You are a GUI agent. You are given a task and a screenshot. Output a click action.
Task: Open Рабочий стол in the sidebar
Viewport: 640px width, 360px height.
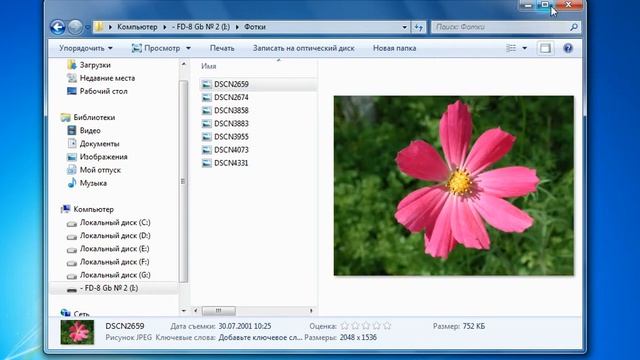pos(104,91)
